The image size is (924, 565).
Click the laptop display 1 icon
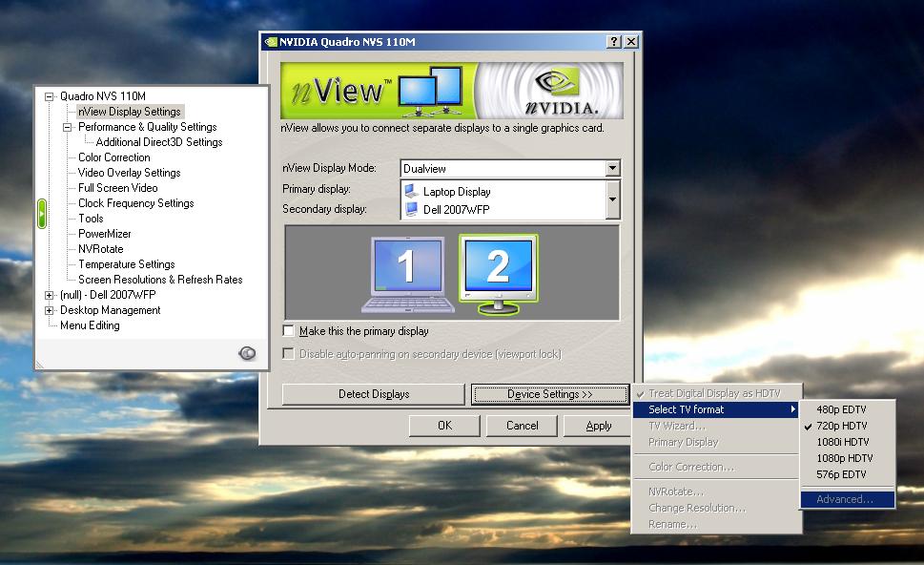(408, 274)
